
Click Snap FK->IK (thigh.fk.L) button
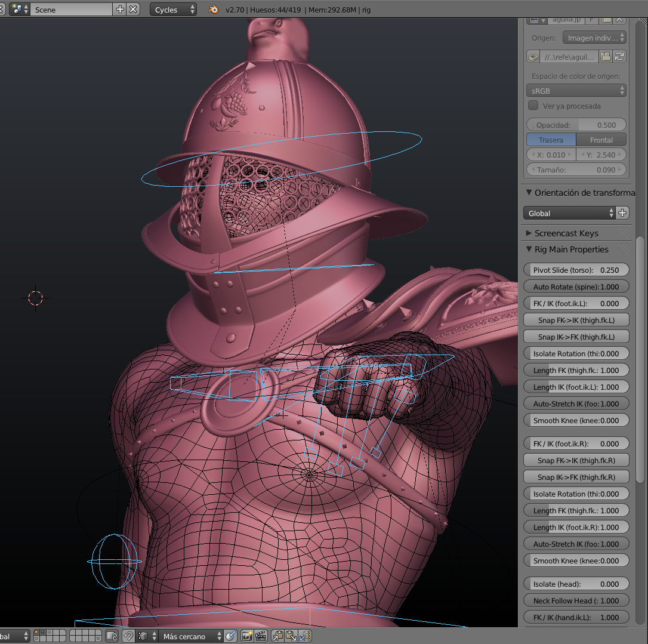(x=576, y=320)
